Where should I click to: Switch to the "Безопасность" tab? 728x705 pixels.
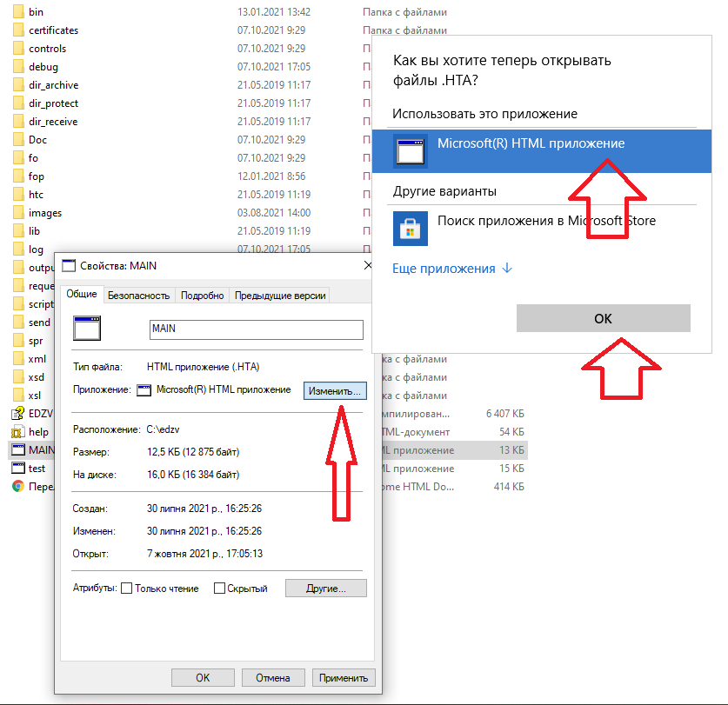pyautogui.click(x=138, y=296)
